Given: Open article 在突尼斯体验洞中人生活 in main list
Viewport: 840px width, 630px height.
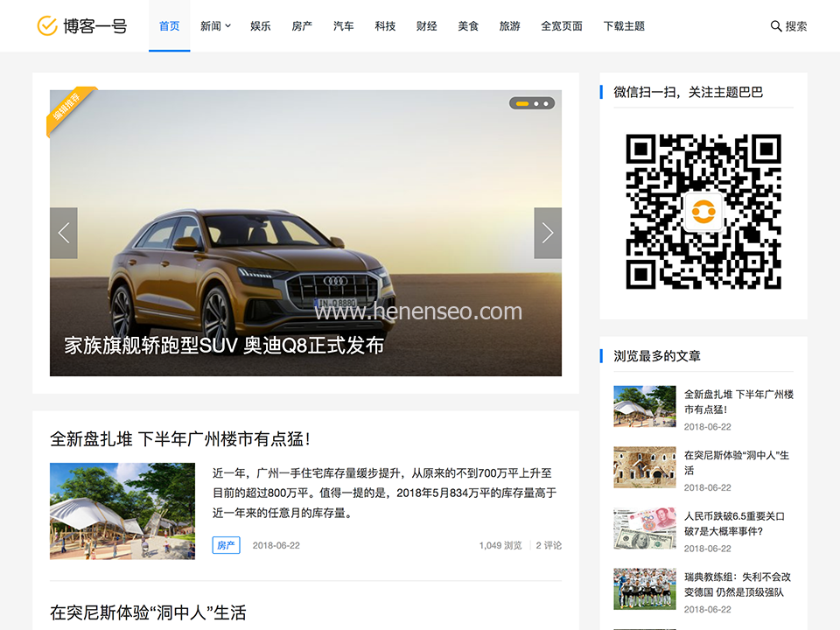Looking at the screenshot, I should point(148,612).
